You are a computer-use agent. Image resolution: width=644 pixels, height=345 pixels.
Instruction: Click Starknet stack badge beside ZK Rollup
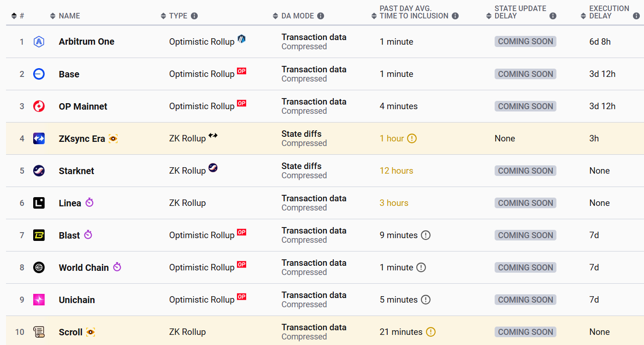[213, 168]
